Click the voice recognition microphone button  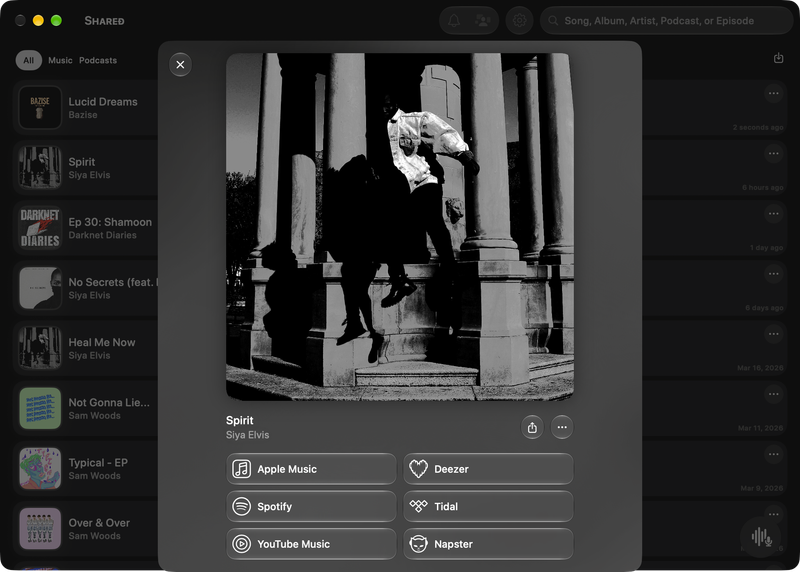tap(761, 537)
